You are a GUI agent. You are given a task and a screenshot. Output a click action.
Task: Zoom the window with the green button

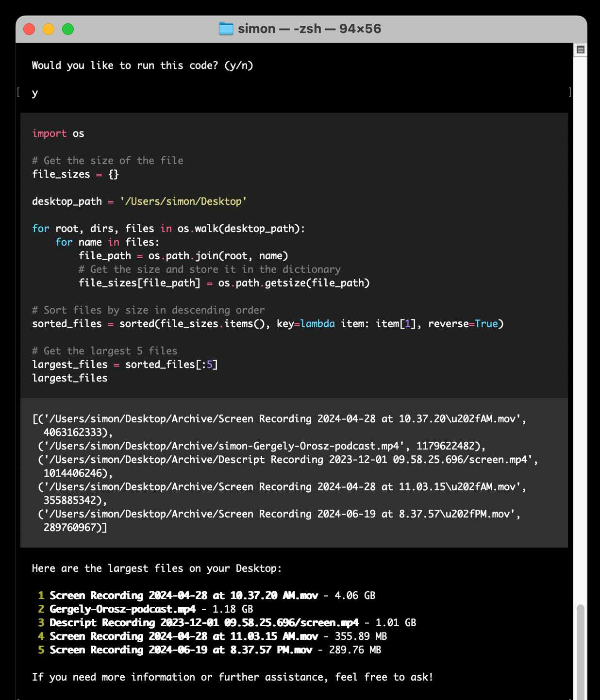click(x=67, y=29)
